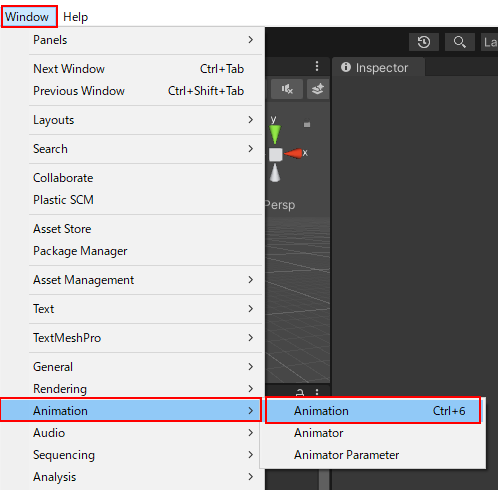Screen dimensions: 498x490
Task: Expand the Rendering submenu
Action: pyautogui.click(x=132, y=389)
